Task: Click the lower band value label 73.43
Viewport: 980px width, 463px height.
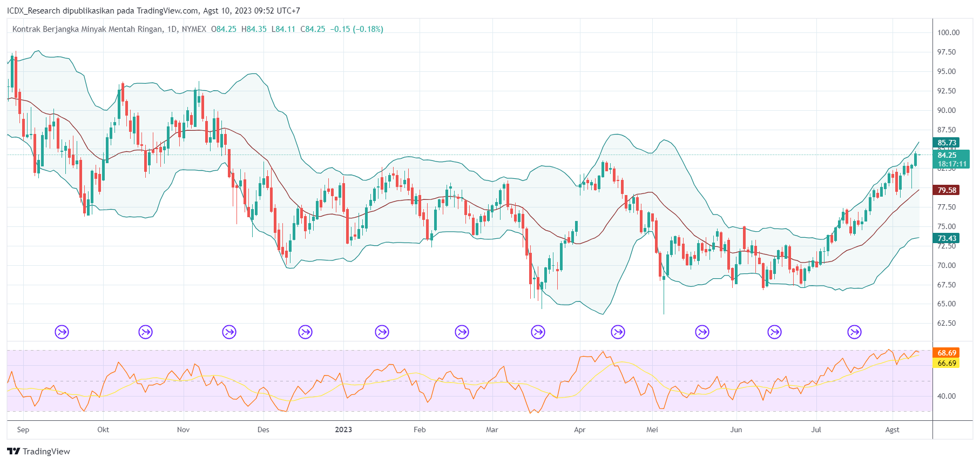Action: (947, 238)
